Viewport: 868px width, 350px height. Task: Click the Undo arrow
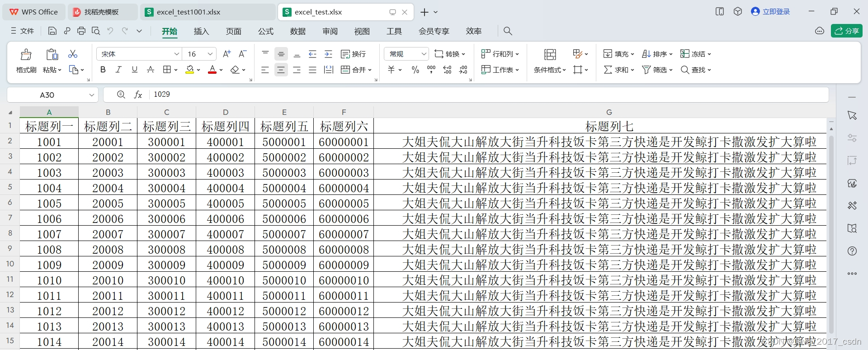point(110,31)
